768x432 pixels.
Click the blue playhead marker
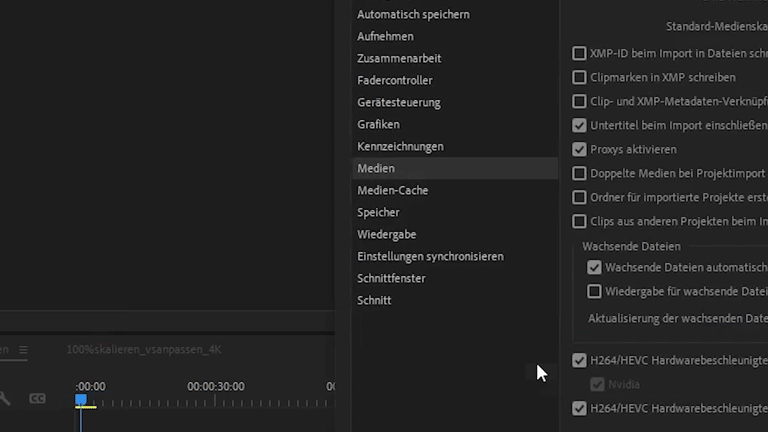tap(81, 399)
